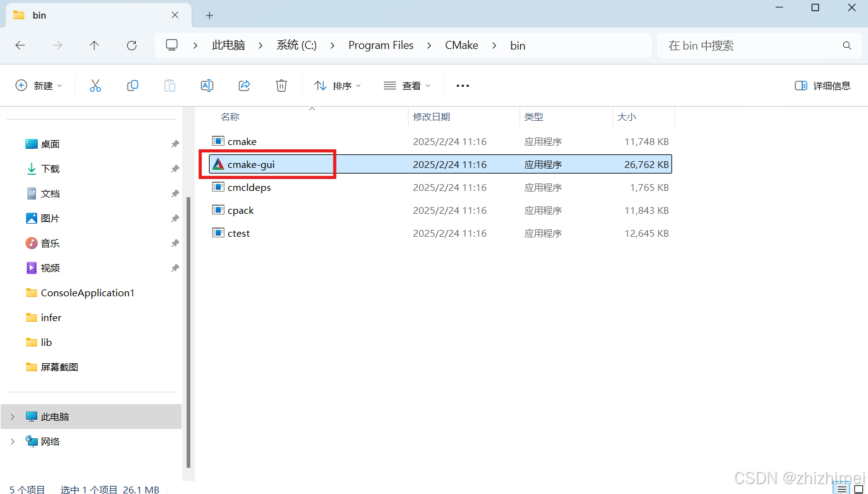Close the bin tab
Screen dimensions: 868x494
pos(175,15)
